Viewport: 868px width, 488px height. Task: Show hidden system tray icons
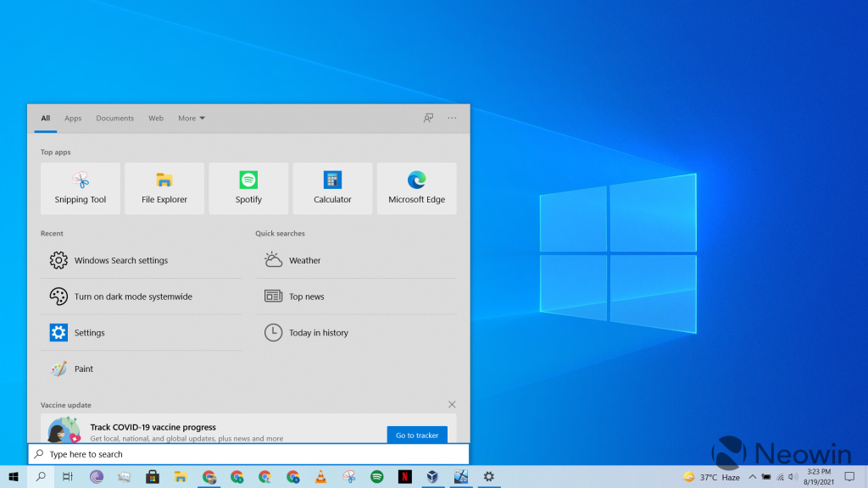[x=753, y=477]
